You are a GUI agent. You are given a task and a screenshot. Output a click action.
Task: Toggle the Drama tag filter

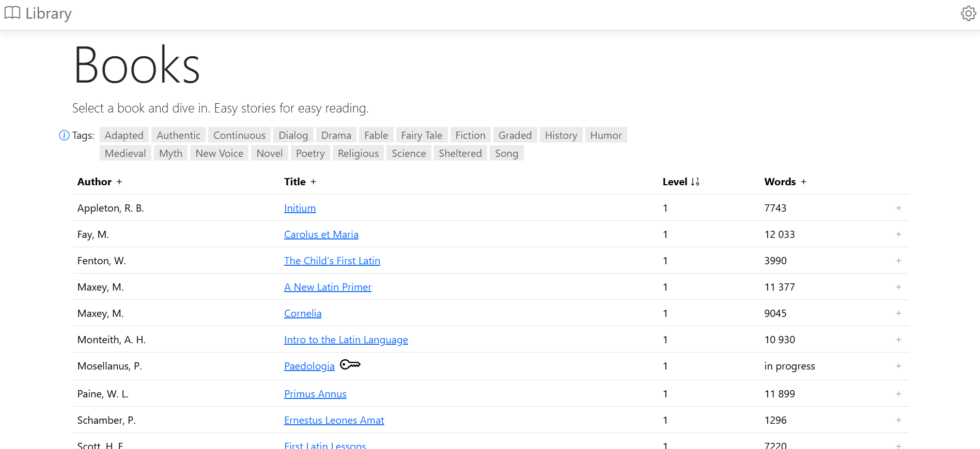pos(336,135)
